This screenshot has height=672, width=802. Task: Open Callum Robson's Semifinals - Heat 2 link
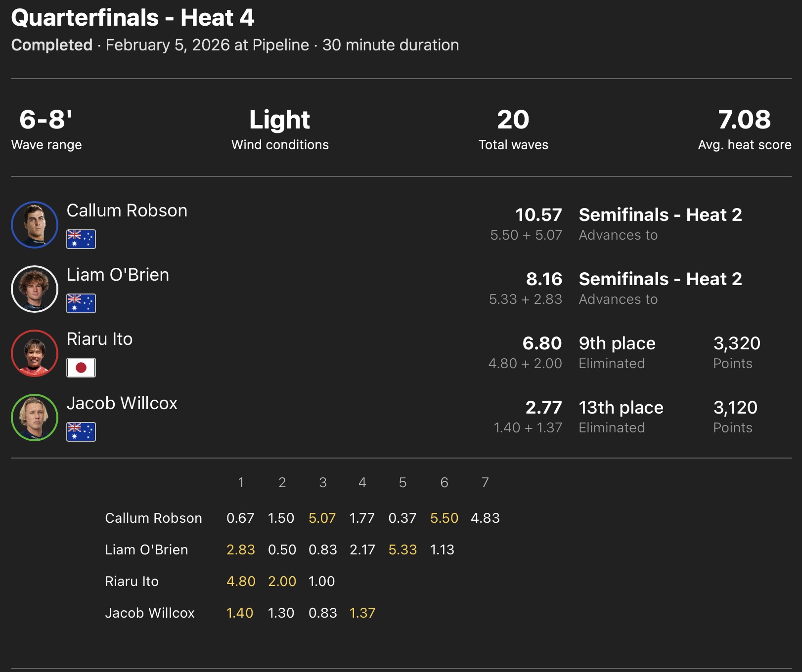660,215
